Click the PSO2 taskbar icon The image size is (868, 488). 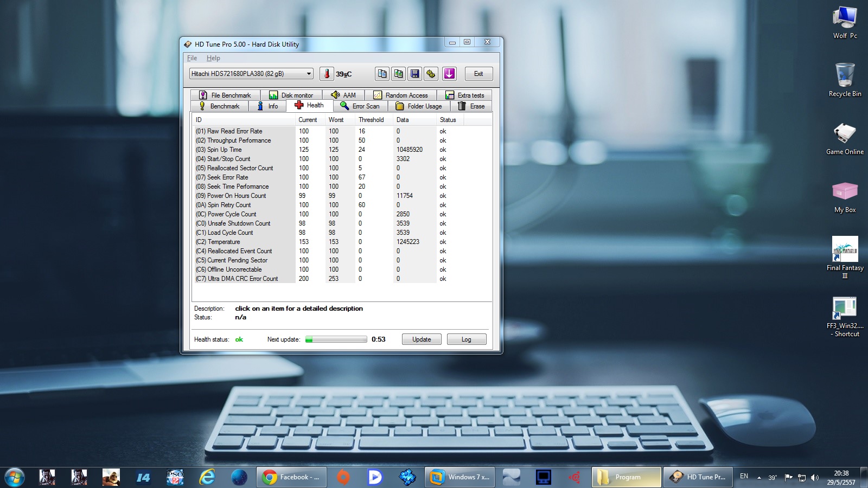pos(175,477)
